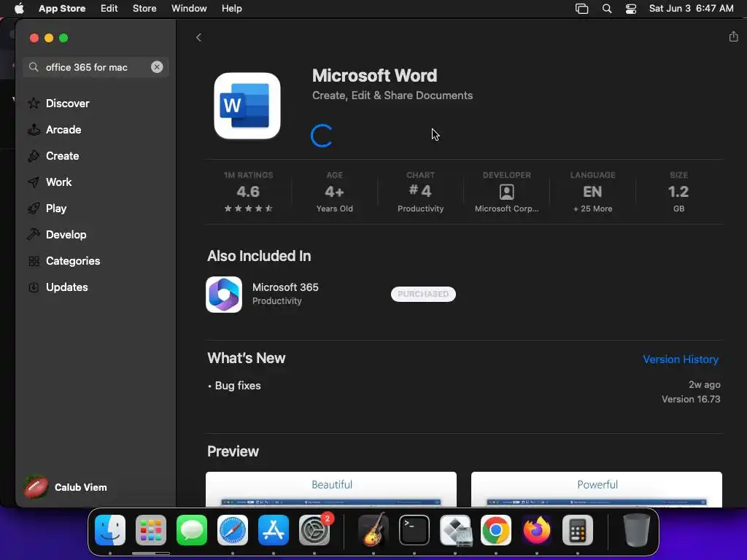Open the Arcade section
Image resolution: width=747 pixels, height=560 pixels.
pyautogui.click(x=63, y=130)
